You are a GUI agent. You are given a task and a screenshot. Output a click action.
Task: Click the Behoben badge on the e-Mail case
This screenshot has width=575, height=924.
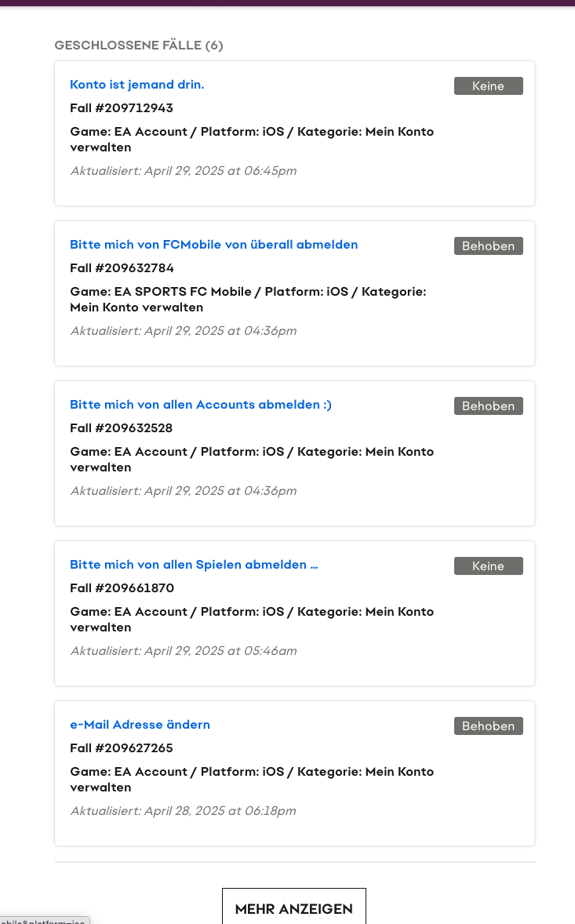point(488,726)
